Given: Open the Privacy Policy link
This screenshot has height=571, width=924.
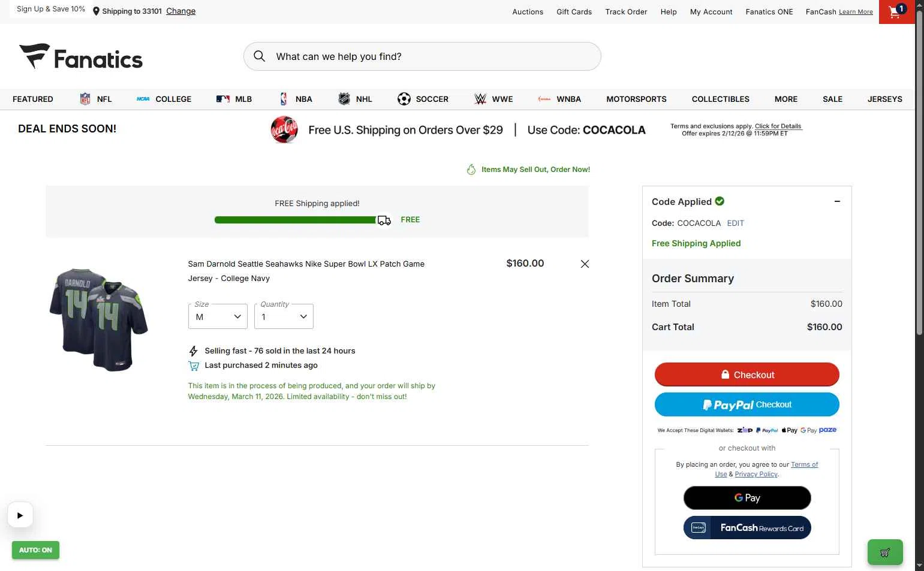Looking at the screenshot, I should 756,474.
